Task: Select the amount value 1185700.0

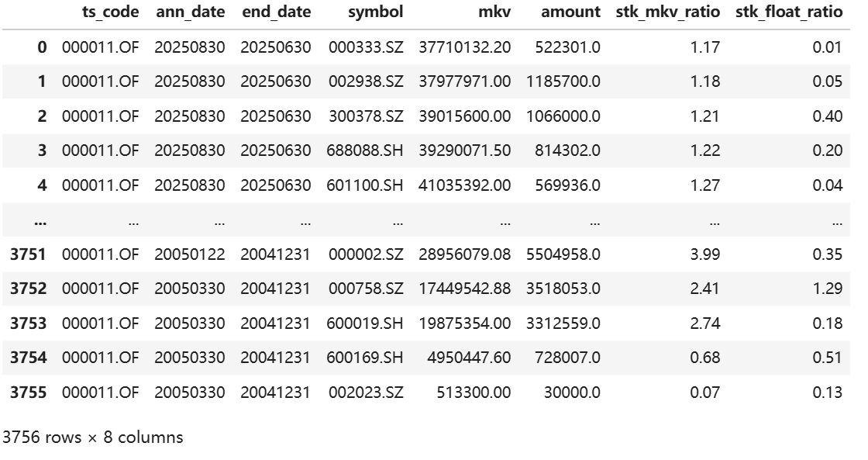Action: [563, 81]
